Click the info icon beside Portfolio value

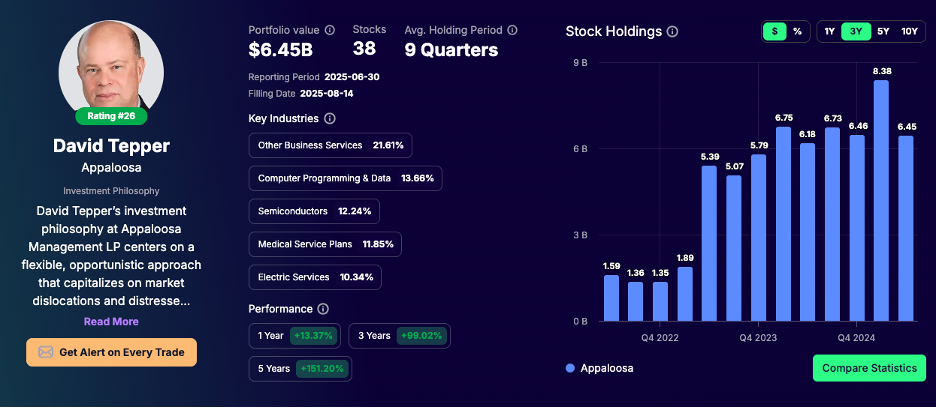coord(330,30)
